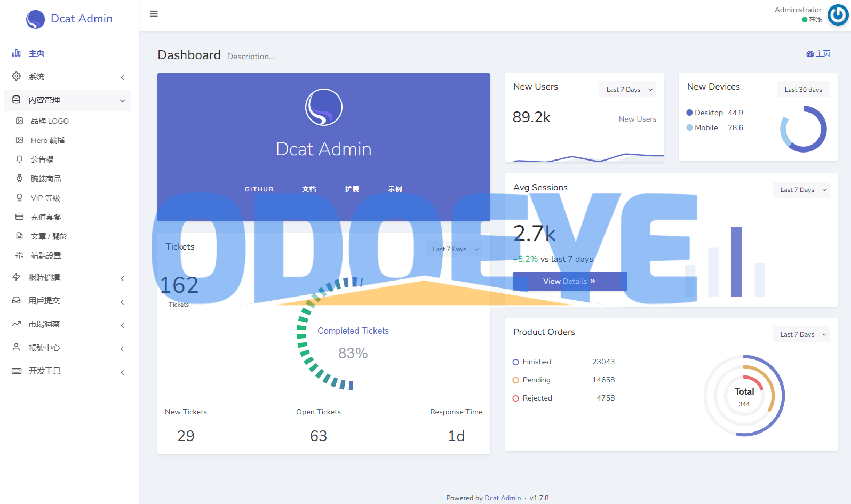Viewport: 851px width, 504px height.
Task: Collapse the 内容管理 menu chevron
Action: pos(122,101)
